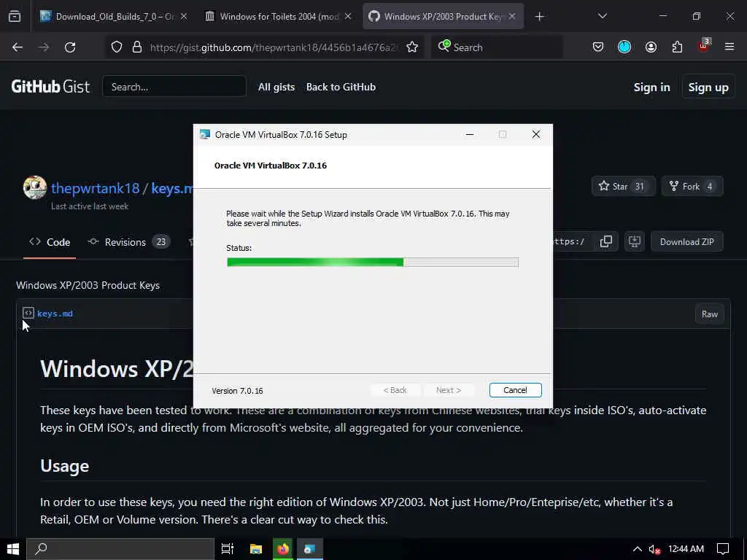Open File Explorer from the taskbar
Viewport: 747px width, 560px height.
tap(256, 549)
